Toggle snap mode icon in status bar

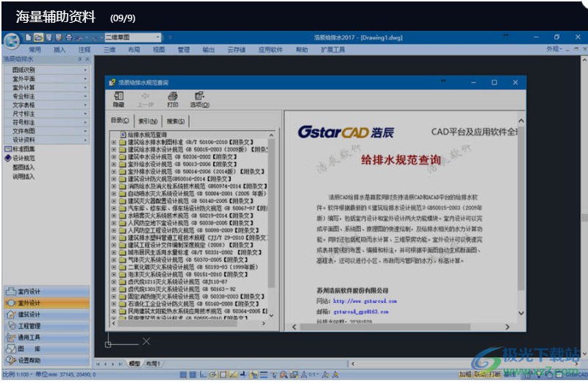[183, 374]
